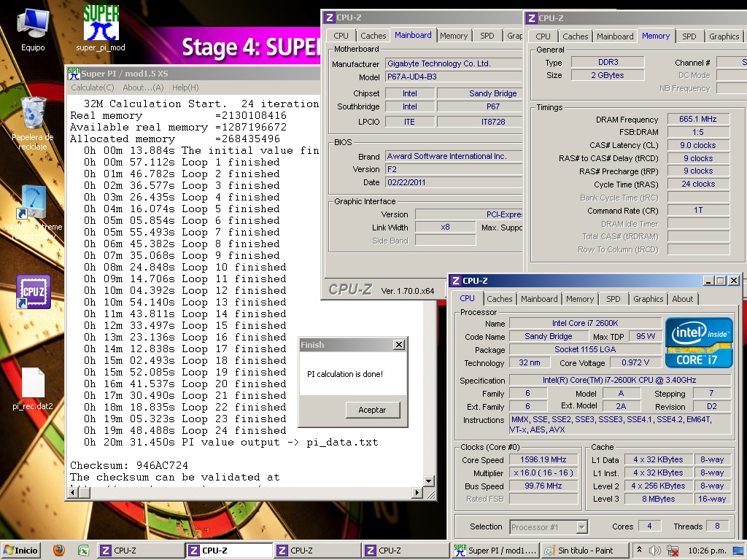Click the Multiplier x 16.0 value
747x560 pixels.
point(543,472)
